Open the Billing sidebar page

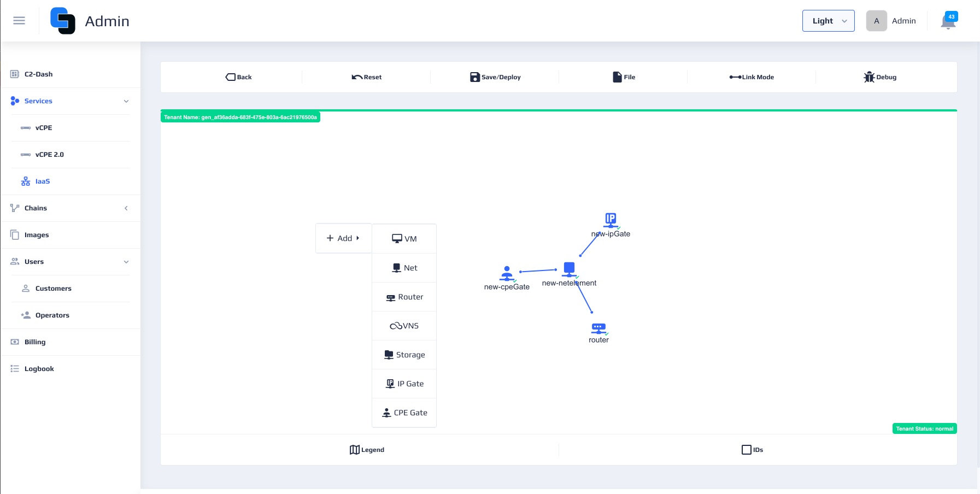pos(35,342)
